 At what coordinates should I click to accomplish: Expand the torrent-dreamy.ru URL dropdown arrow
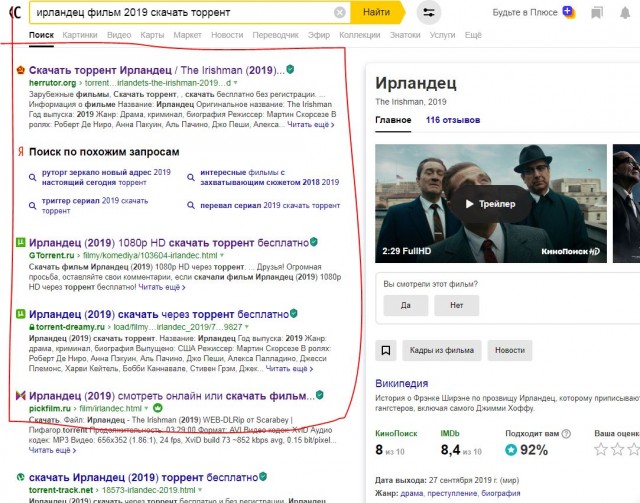click(x=247, y=327)
